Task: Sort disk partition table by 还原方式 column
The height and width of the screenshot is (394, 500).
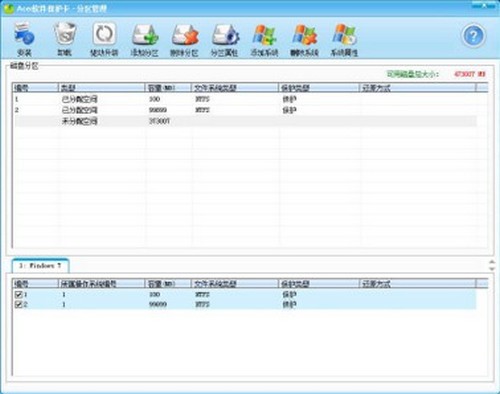Action: (417, 88)
